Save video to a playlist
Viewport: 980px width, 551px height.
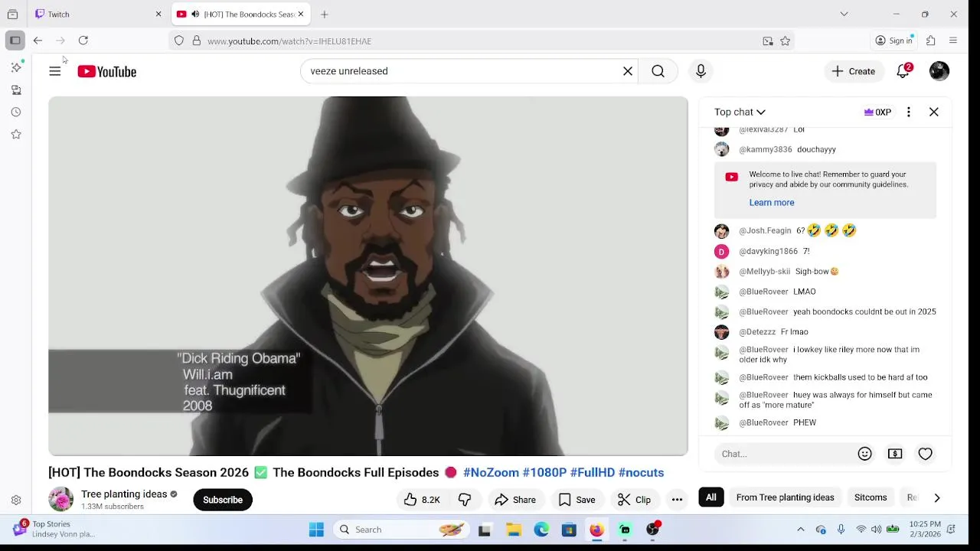point(577,500)
